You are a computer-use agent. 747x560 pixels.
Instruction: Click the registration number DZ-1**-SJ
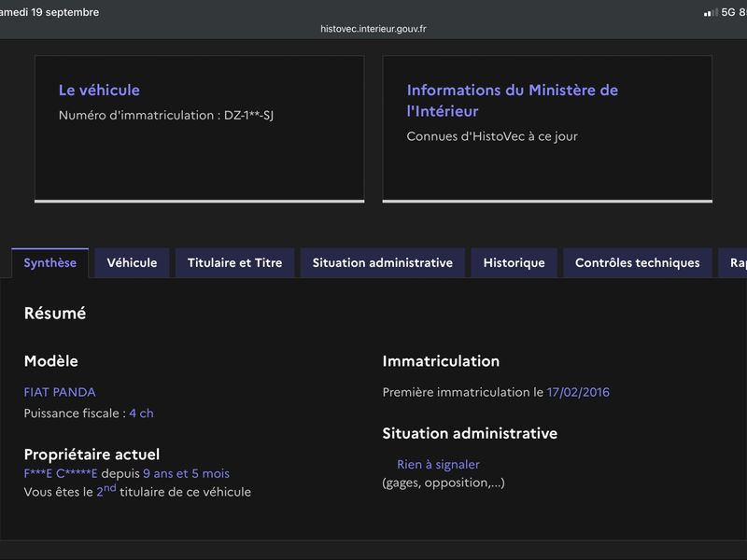248,115
